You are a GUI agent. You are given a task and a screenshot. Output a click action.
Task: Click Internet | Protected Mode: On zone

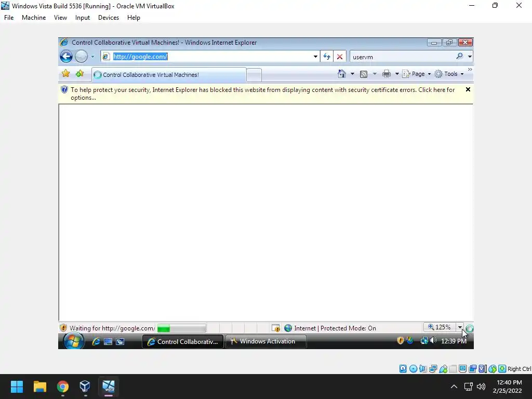click(330, 328)
